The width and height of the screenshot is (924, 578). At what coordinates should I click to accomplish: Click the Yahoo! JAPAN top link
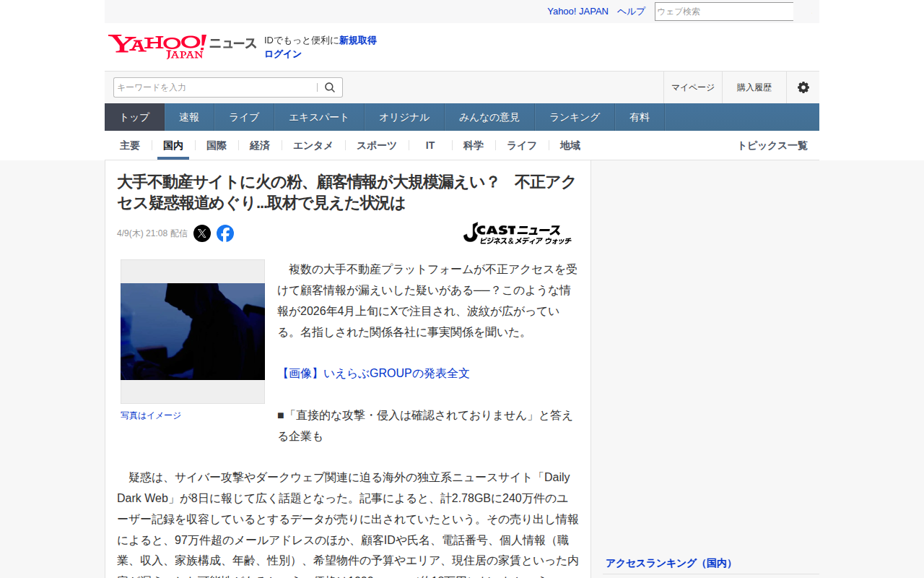[577, 12]
